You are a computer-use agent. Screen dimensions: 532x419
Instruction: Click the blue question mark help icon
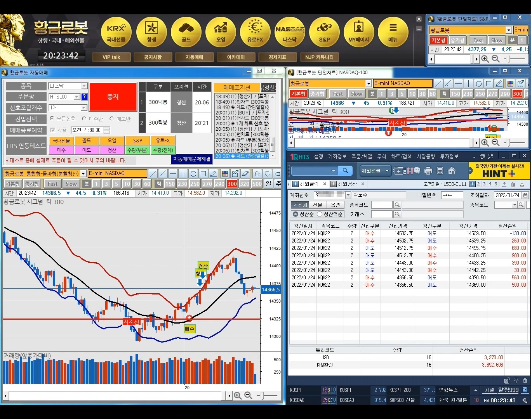point(84,97)
